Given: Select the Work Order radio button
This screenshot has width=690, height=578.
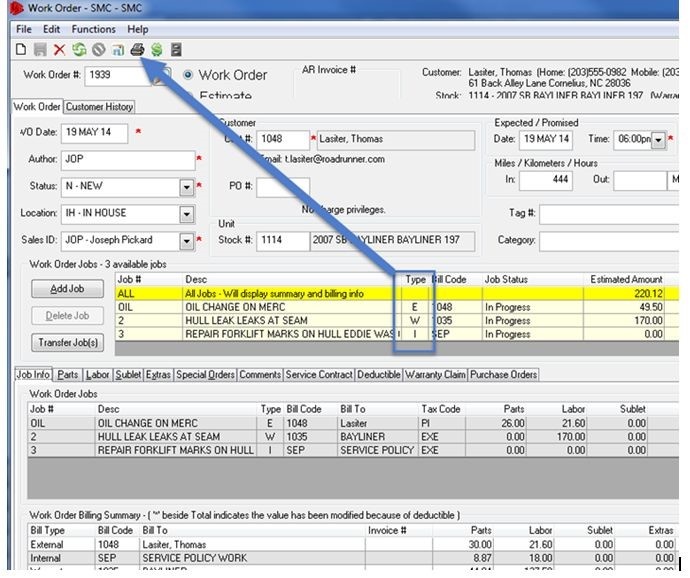Looking at the screenshot, I should click(188, 75).
